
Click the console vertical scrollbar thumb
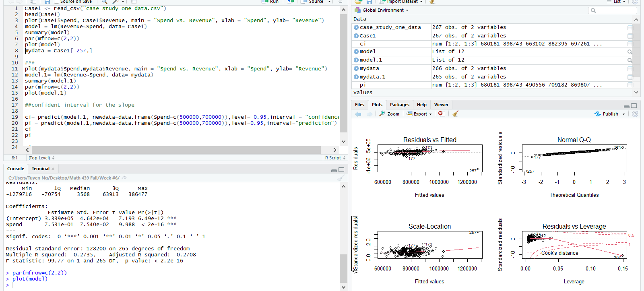343,268
